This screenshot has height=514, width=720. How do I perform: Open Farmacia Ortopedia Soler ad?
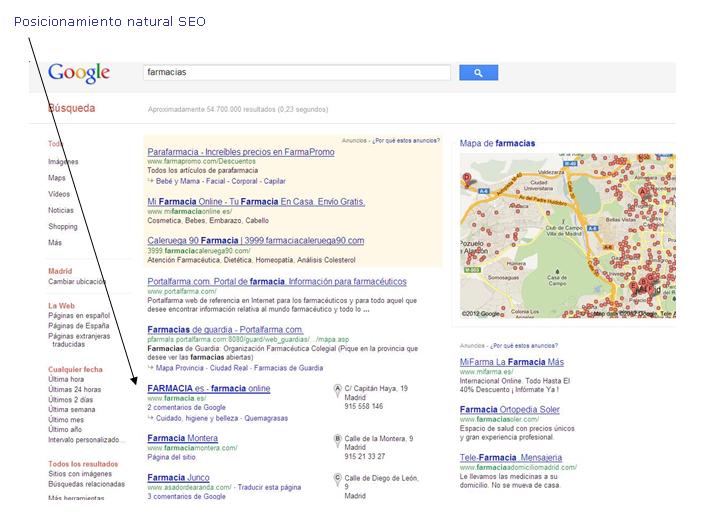coord(510,410)
